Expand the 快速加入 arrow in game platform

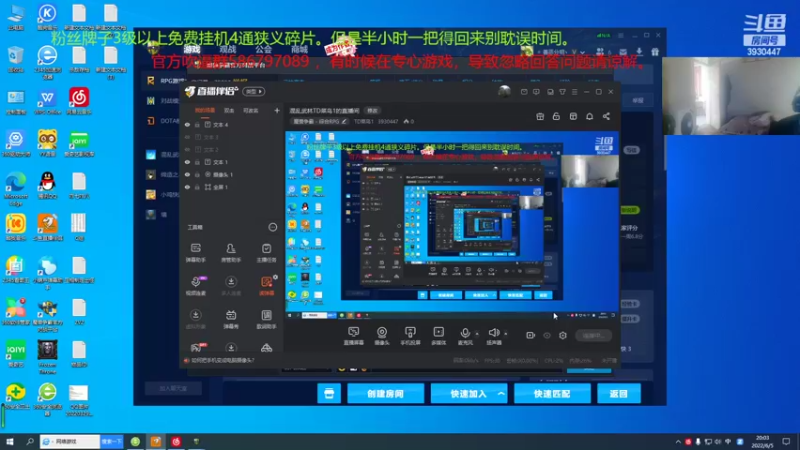(501, 394)
